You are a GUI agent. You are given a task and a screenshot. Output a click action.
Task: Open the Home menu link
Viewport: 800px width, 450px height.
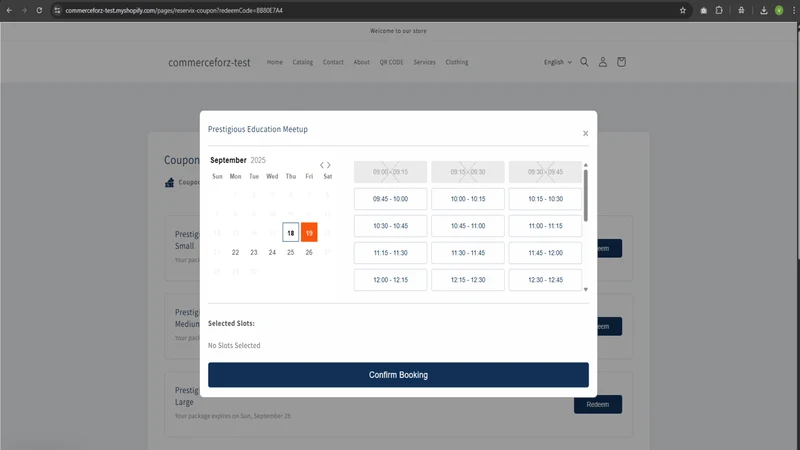[x=274, y=62]
